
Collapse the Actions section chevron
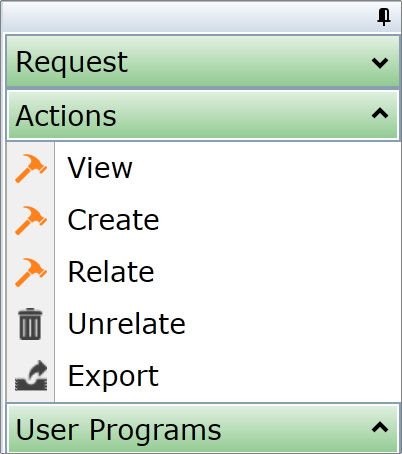click(x=380, y=114)
